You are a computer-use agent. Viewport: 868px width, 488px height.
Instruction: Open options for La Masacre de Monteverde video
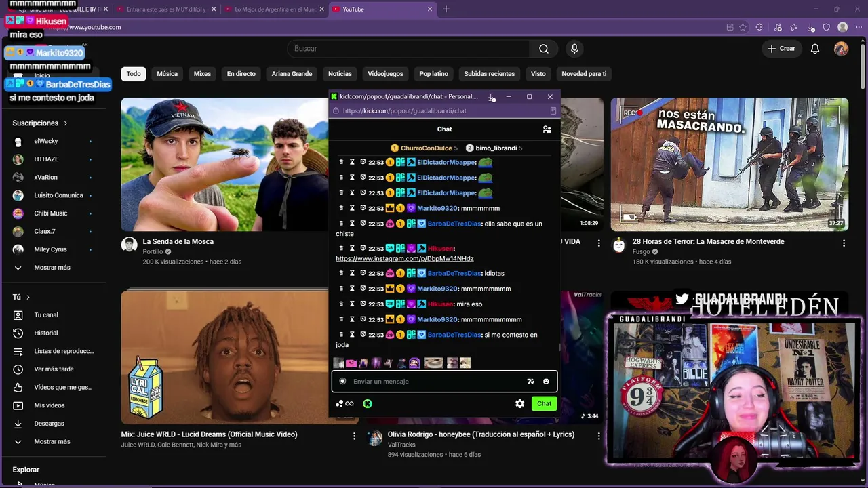tap(844, 243)
